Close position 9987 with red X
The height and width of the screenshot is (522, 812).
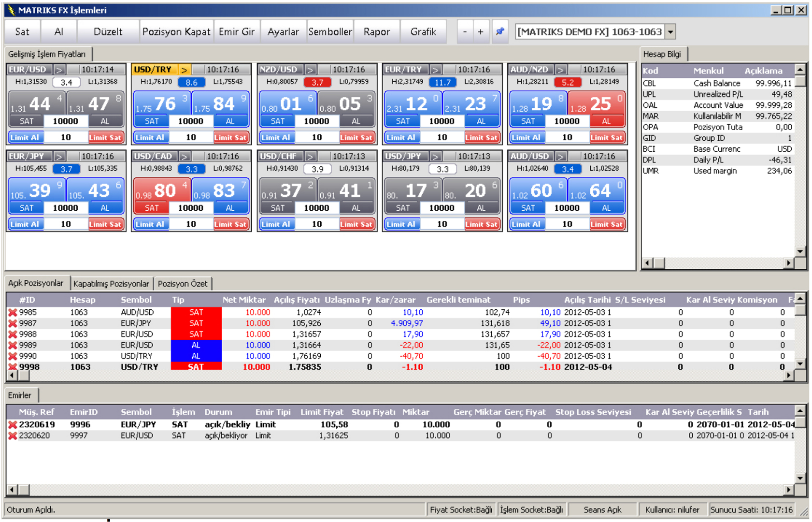pos(13,323)
